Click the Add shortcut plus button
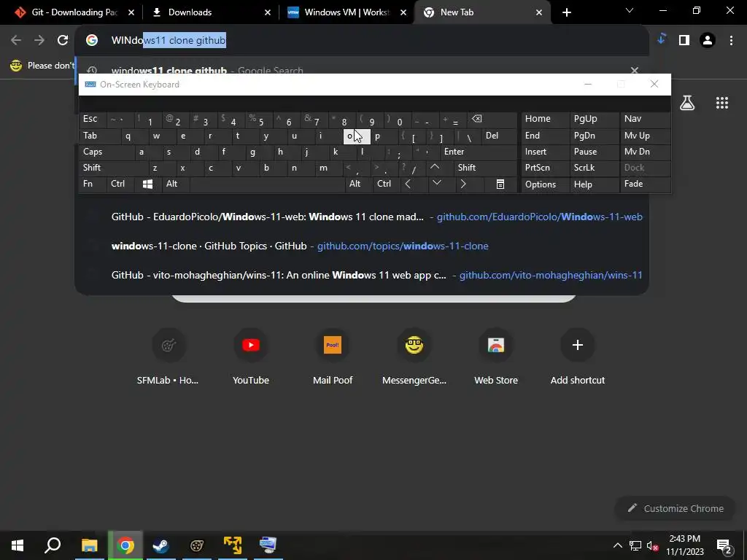This screenshot has height=560, width=747. (x=578, y=345)
